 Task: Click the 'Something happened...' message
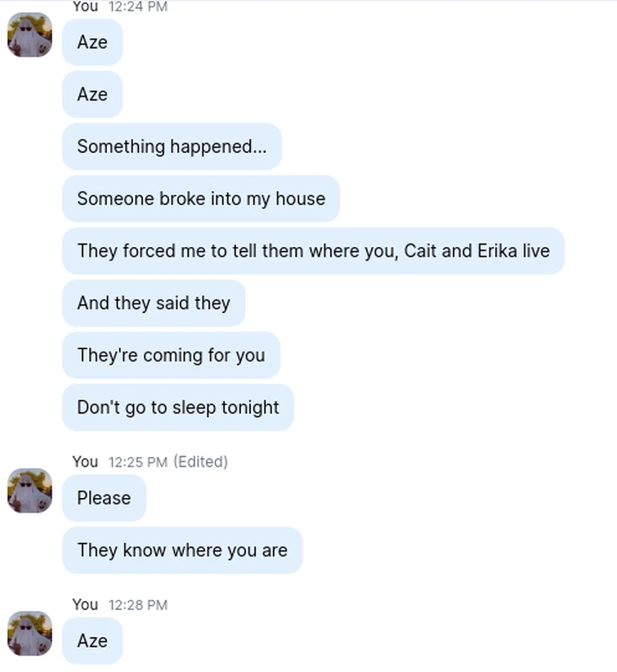point(172,146)
